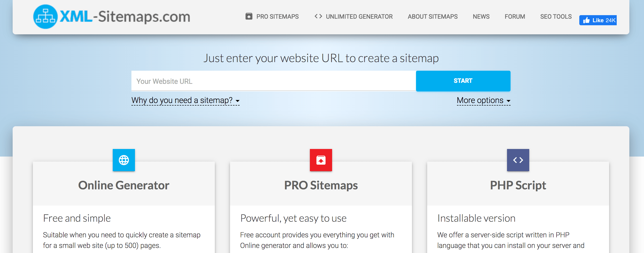This screenshot has width=644, height=253.
Task: Click the blue globe icon for Online Generator
Action: pos(124,160)
